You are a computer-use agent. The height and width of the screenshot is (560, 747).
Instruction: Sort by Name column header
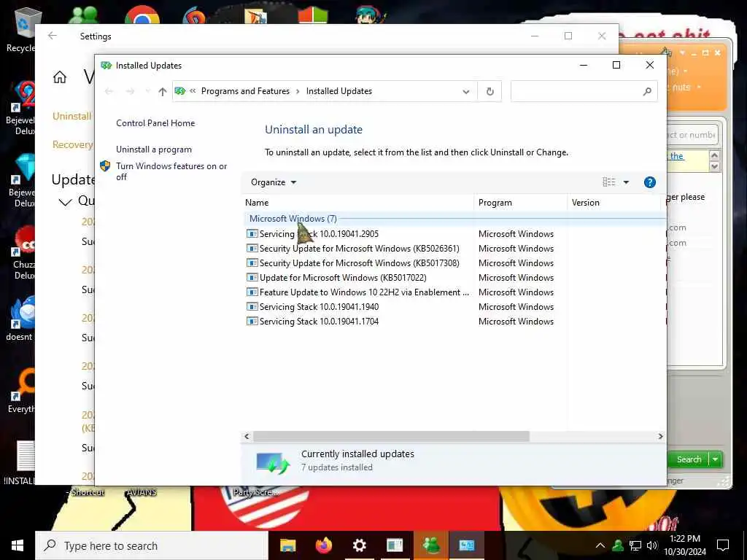359,203
